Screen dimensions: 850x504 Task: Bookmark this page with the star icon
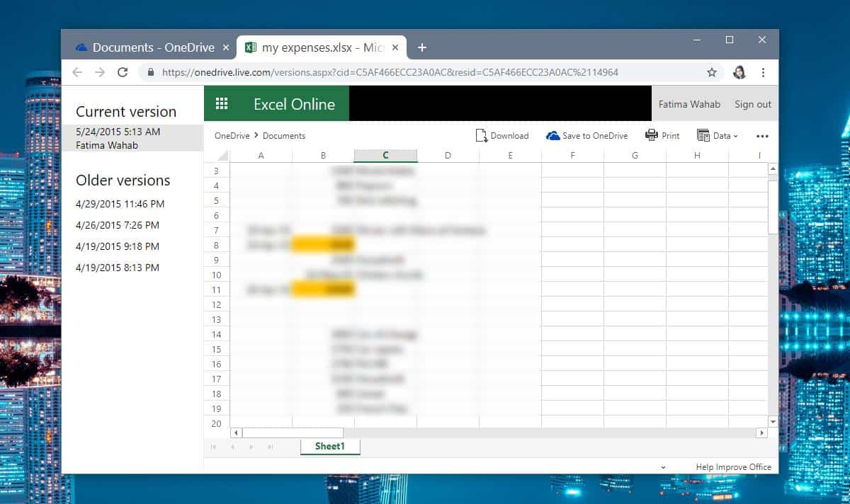pyautogui.click(x=712, y=72)
